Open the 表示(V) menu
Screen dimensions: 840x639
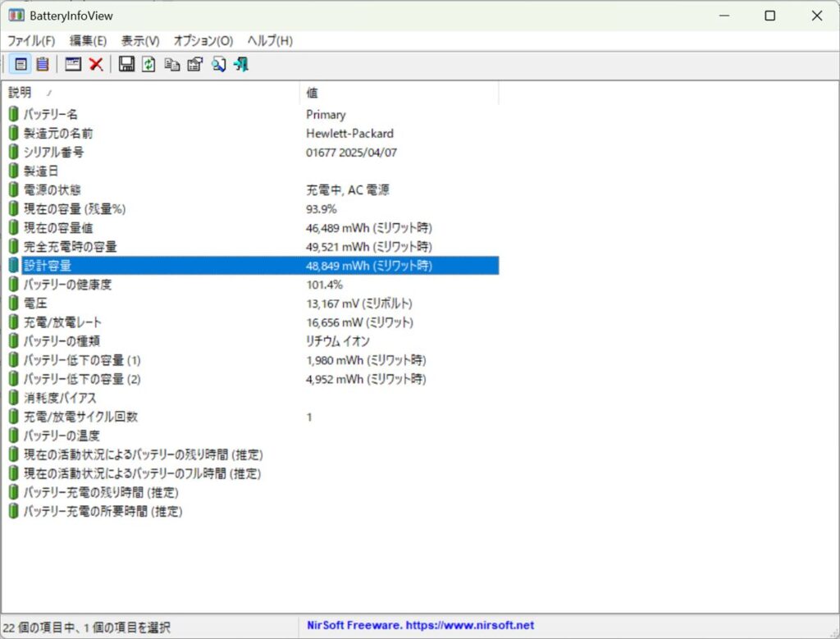pyautogui.click(x=140, y=40)
